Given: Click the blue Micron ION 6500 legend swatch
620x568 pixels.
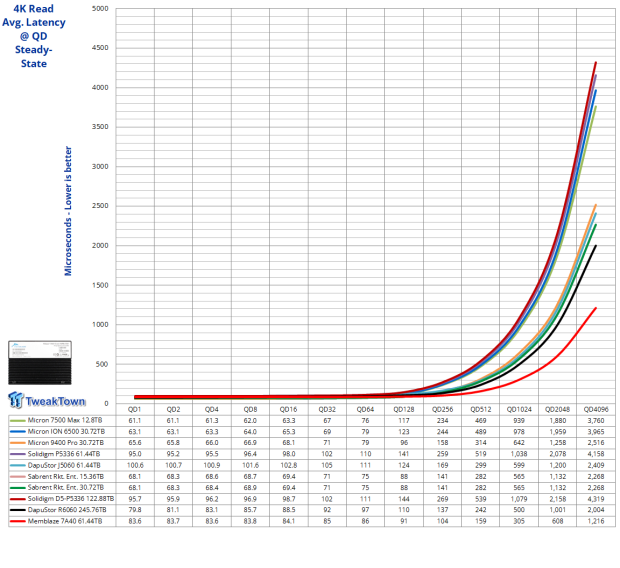Looking at the screenshot, I should 18,432.
